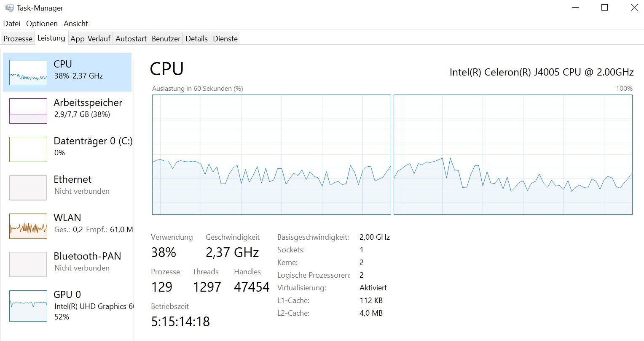Open the Datei menu
The height and width of the screenshot is (341, 644).
pyautogui.click(x=12, y=24)
